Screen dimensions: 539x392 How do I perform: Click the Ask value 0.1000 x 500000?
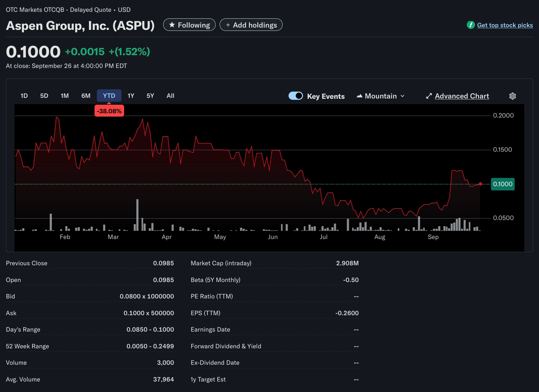click(x=149, y=313)
